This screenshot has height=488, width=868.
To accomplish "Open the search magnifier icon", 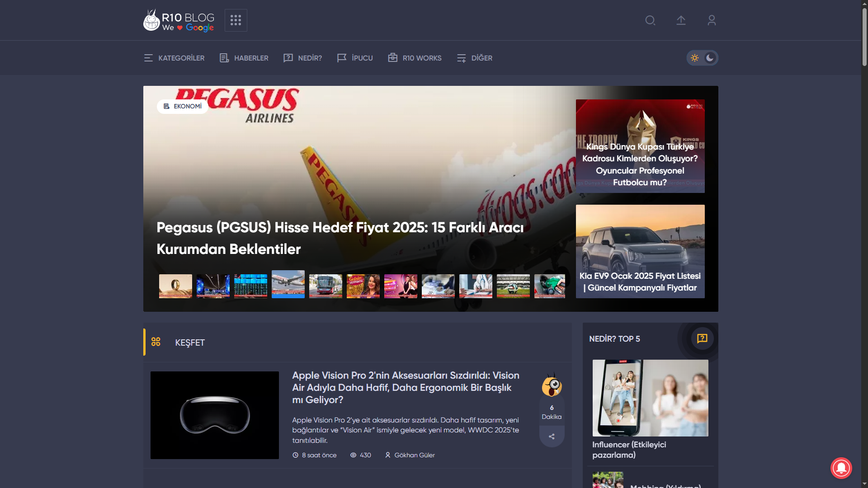I will 650,20.
